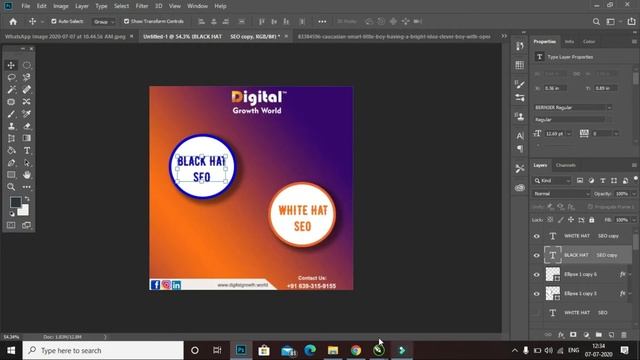Open the Opacity value dropdown arrow
The image size is (640, 360).
[x=634, y=194]
